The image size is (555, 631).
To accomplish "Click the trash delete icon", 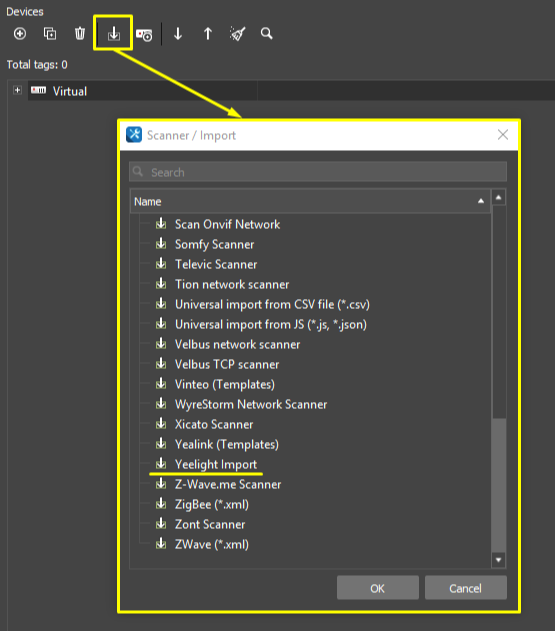I will pos(80,33).
